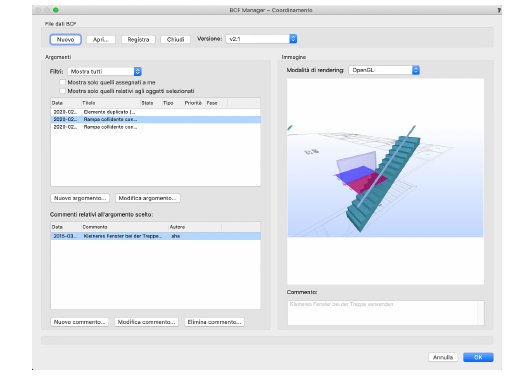Add a comment with Nuovo commento...
Image resolution: width=528 pixels, height=383 pixels.
click(x=79, y=322)
